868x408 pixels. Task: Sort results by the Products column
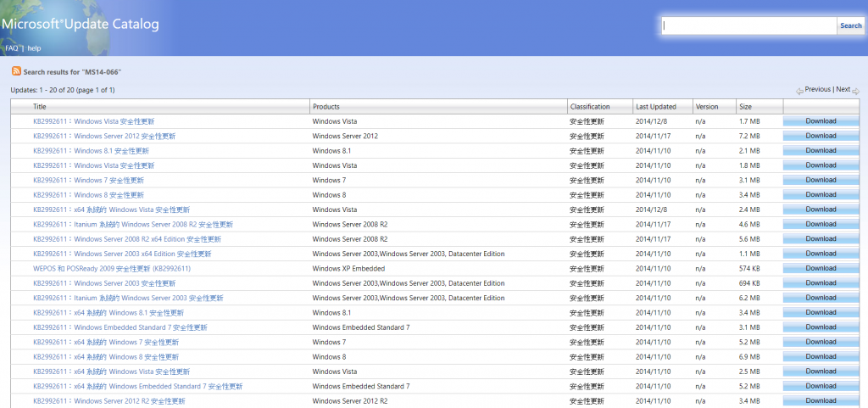pos(326,107)
